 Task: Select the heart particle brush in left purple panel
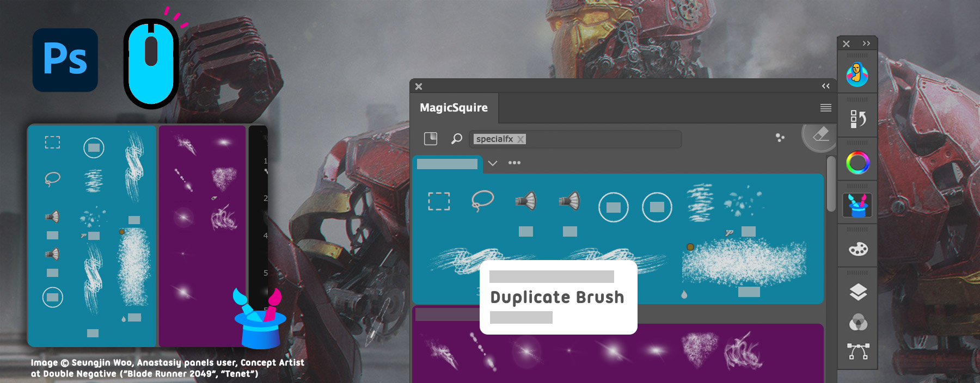223,178
